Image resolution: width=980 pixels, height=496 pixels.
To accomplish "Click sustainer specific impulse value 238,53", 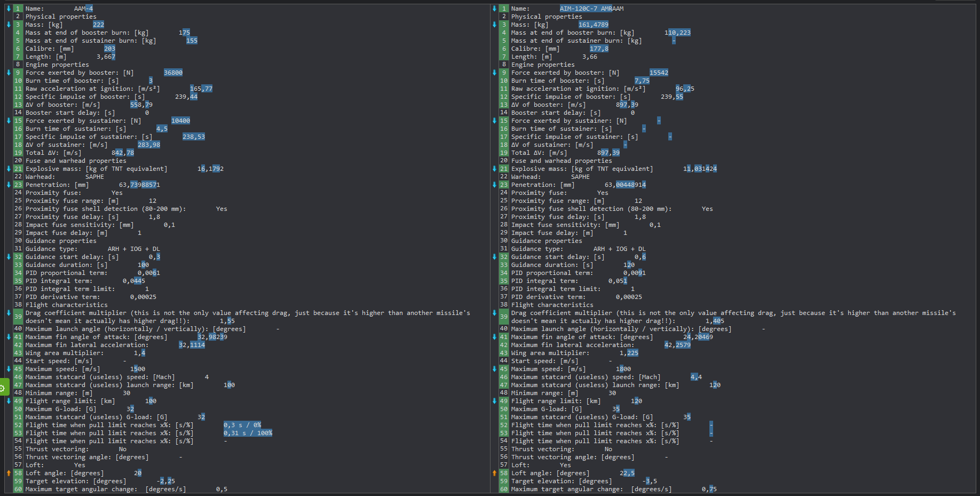I will [x=194, y=137].
